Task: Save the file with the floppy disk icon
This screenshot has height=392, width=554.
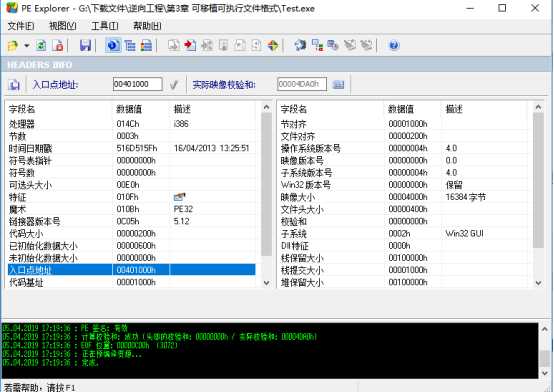Action: point(85,46)
